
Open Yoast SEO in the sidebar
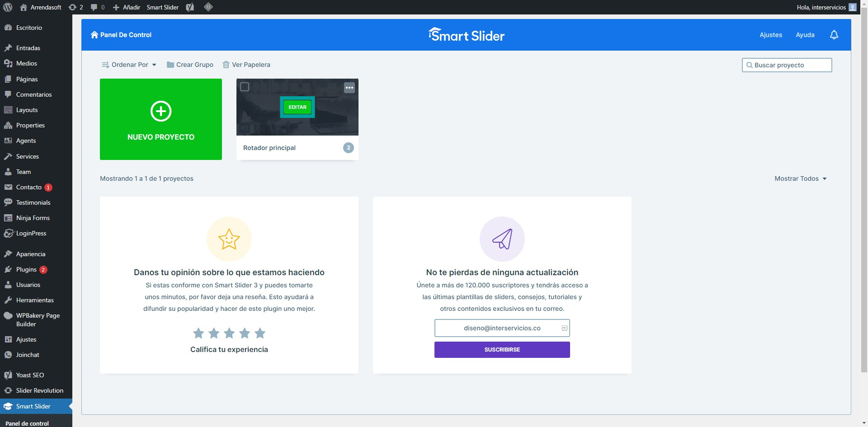tap(36, 375)
